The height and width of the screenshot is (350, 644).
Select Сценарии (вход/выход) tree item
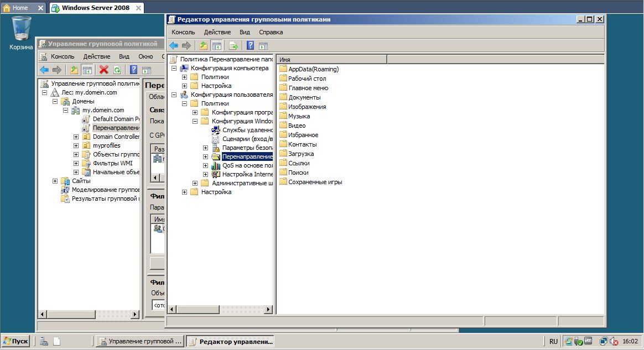242,139
